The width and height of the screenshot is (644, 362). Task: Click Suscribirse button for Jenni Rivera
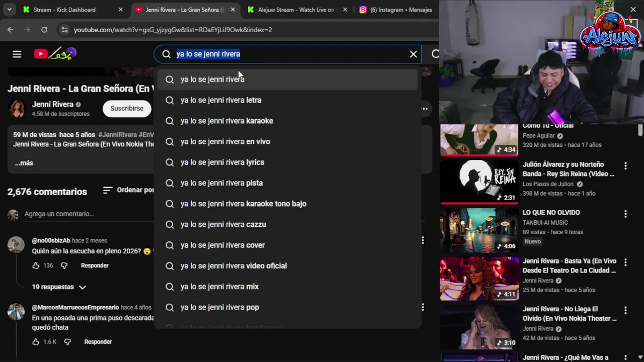(x=127, y=108)
